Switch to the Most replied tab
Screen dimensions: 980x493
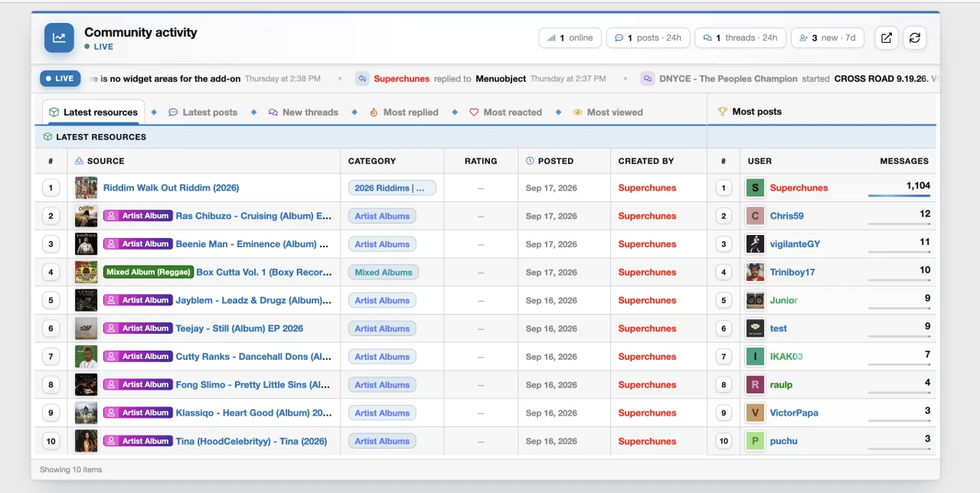(403, 112)
